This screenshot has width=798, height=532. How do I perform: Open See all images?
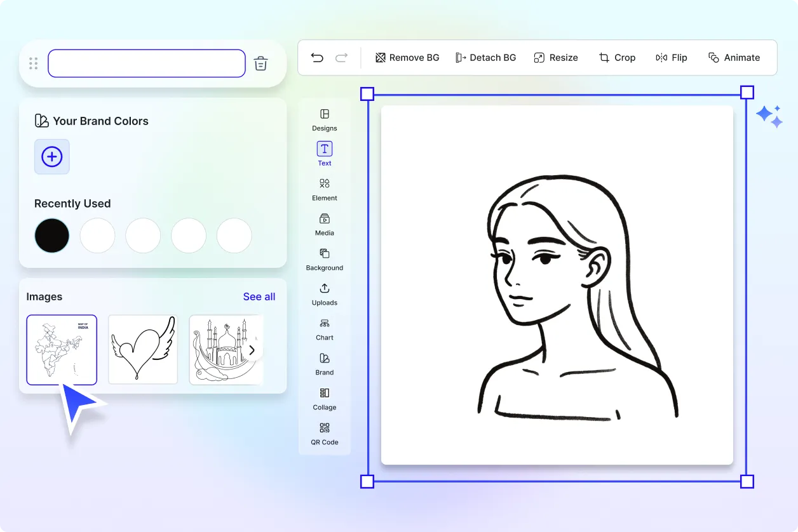click(259, 296)
